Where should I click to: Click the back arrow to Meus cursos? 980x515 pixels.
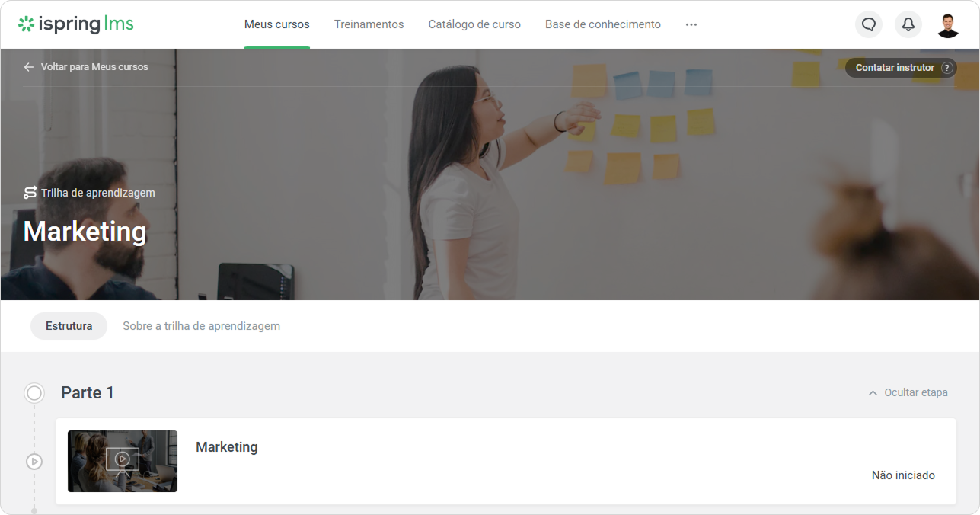point(29,67)
